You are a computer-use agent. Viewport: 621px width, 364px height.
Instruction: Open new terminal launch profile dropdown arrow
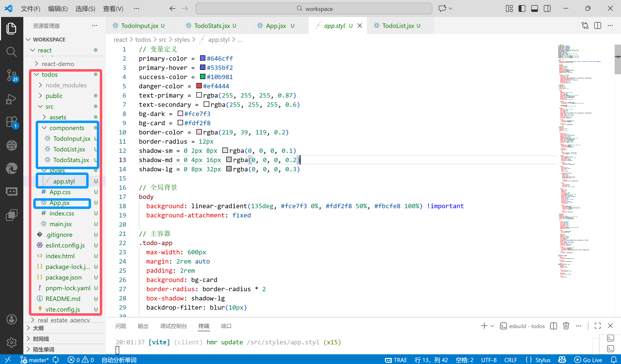pos(492,326)
